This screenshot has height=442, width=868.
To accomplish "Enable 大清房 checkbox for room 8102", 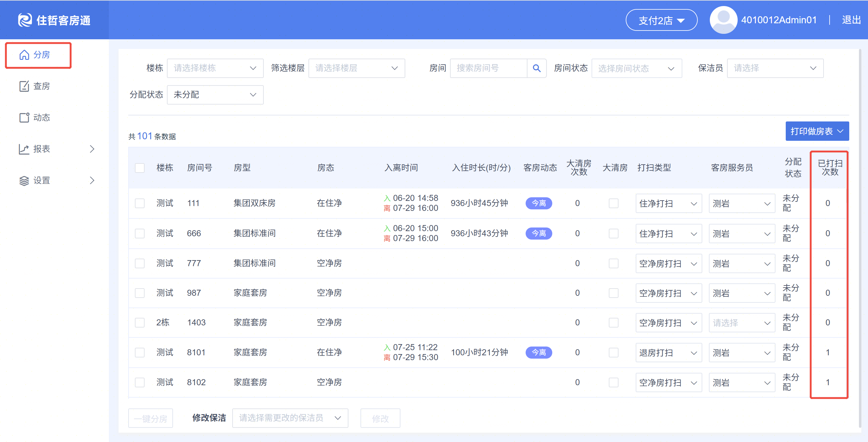I will [613, 382].
